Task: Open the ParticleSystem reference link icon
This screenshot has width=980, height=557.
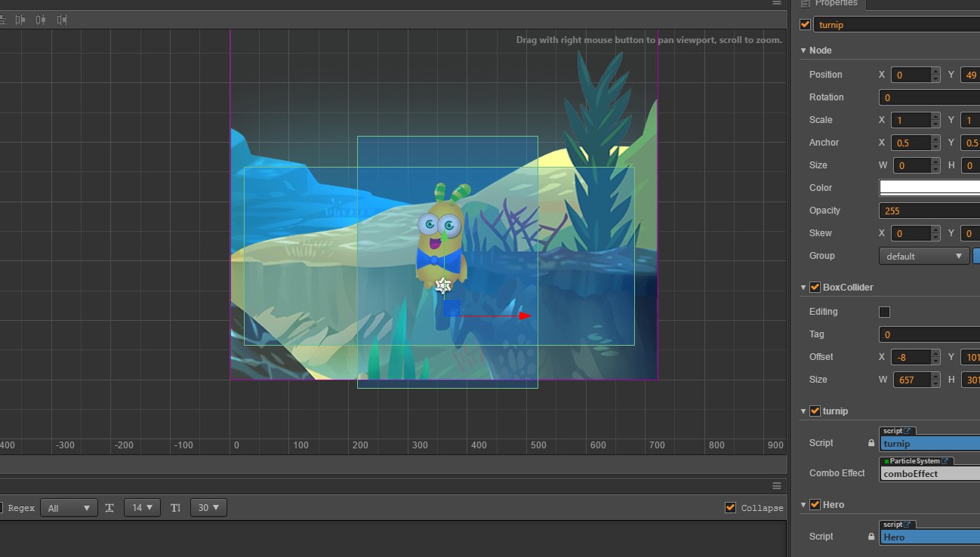Action: (x=945, y=461)
